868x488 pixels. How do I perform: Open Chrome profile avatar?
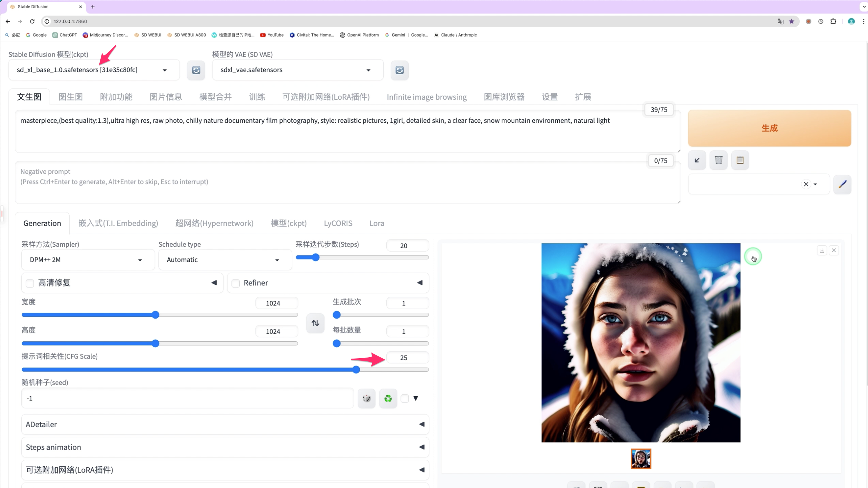click(851, 21)
